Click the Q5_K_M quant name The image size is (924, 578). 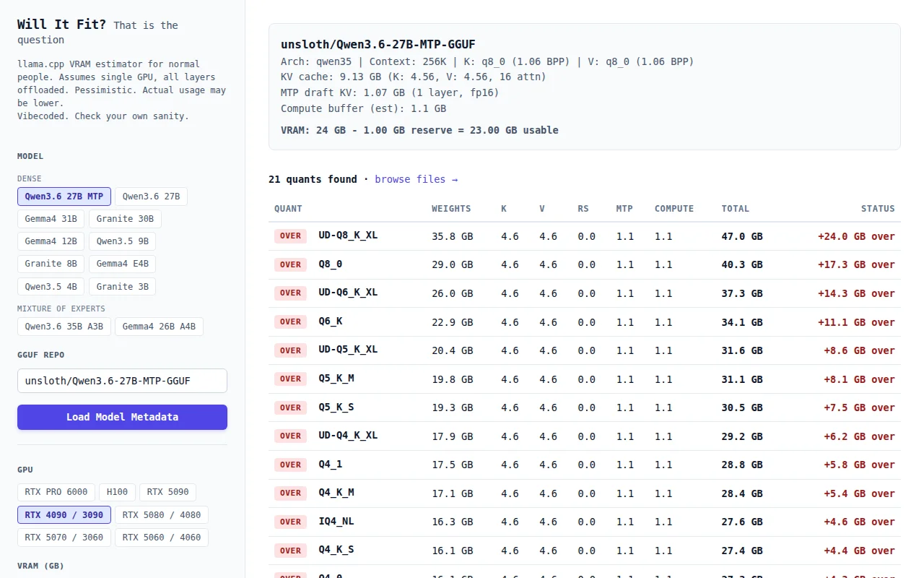(336, 379)
